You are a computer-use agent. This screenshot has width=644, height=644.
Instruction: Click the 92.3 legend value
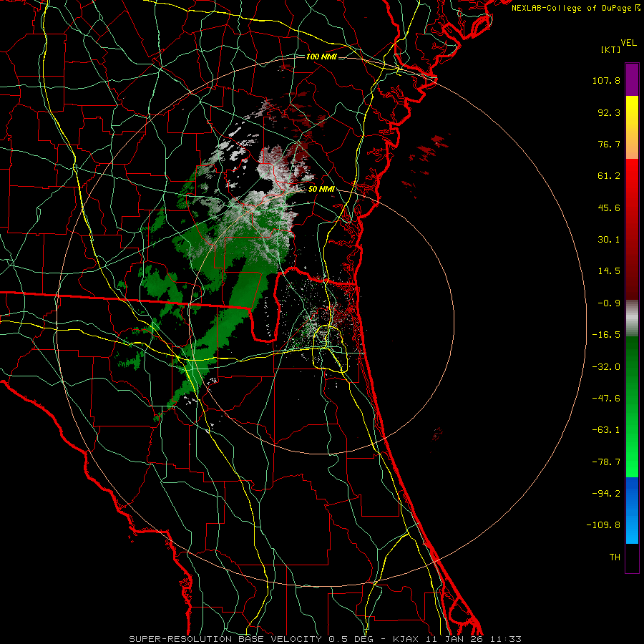click(x=609, y=112)
